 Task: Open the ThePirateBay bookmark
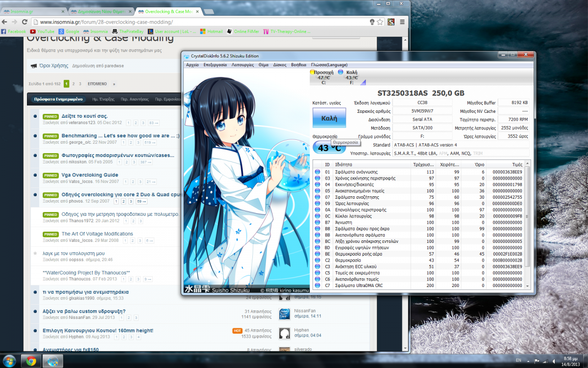click(127, 31)
